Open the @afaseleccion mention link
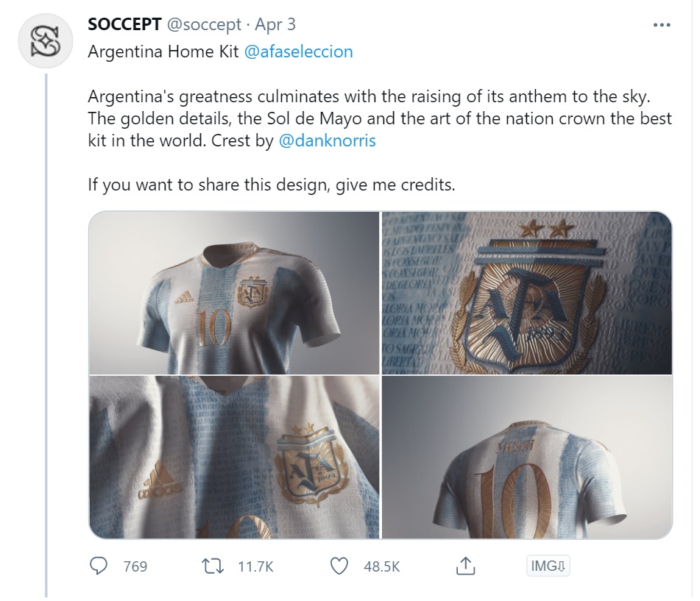 pos(297,51)
